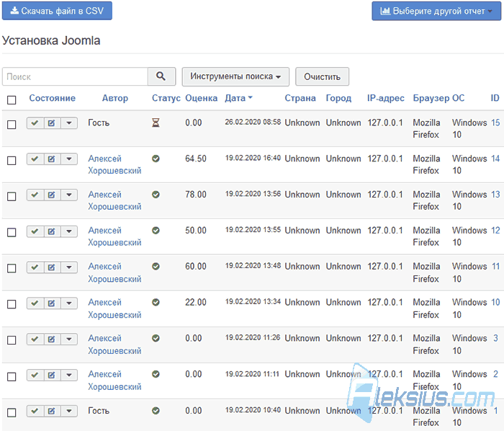Click the edit icon in ID 12 row
The image size is (504, 431).
(x=52, y=231)
